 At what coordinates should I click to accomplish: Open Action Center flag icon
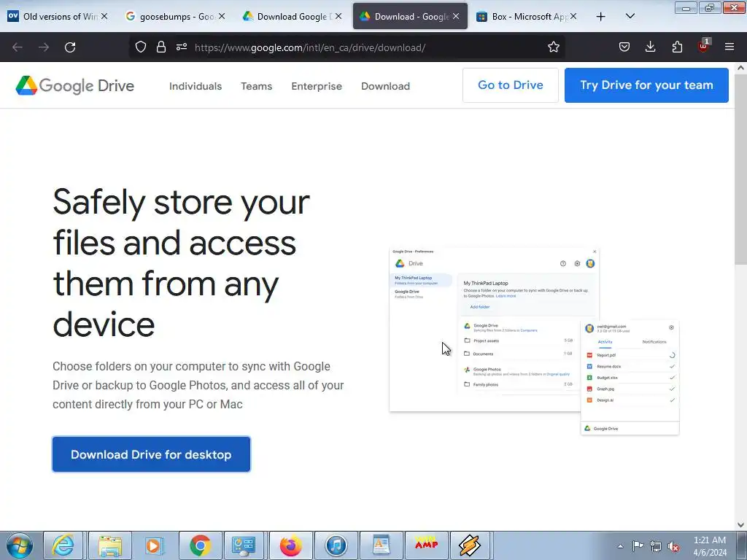coord(638,546)
